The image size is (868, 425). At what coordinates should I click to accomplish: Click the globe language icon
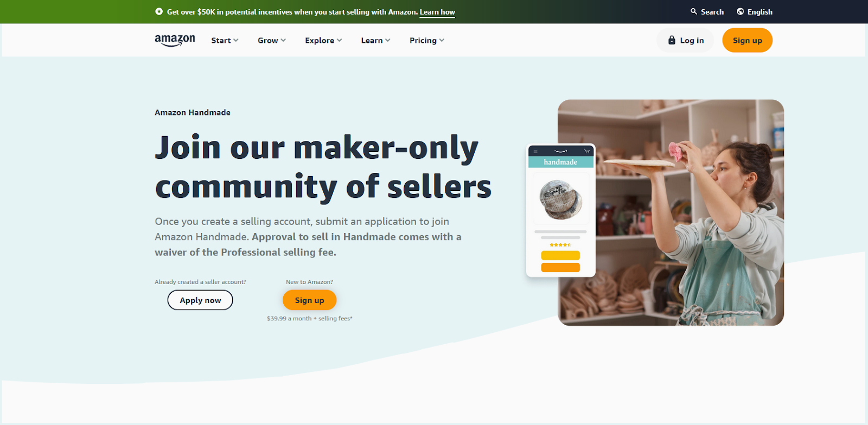740,11
